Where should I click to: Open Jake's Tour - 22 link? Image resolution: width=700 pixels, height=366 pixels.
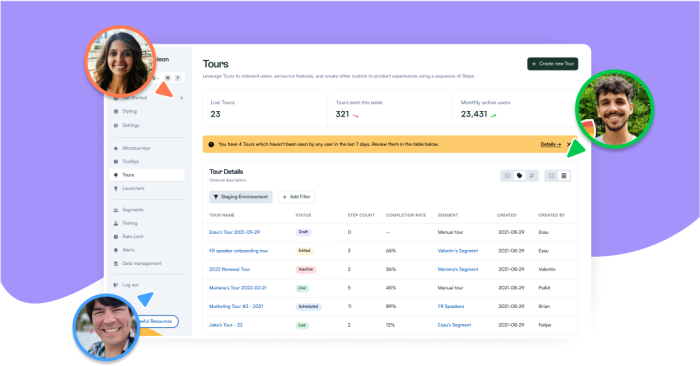226,325
